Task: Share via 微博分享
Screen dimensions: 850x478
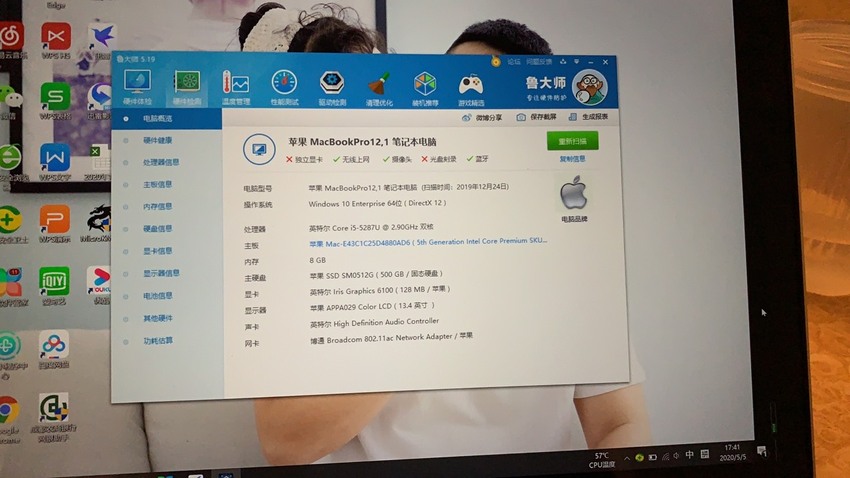Action: coord(482,118)
